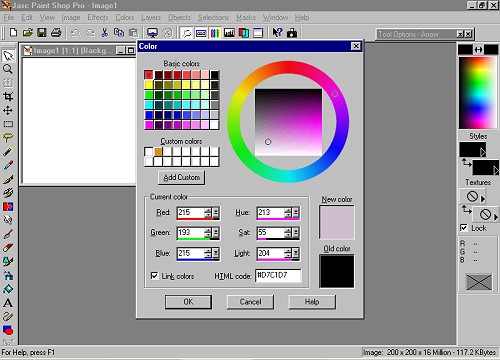Click the Cut scissors icon
This screenshot has width=500, height=360.
tap(105, 33)
